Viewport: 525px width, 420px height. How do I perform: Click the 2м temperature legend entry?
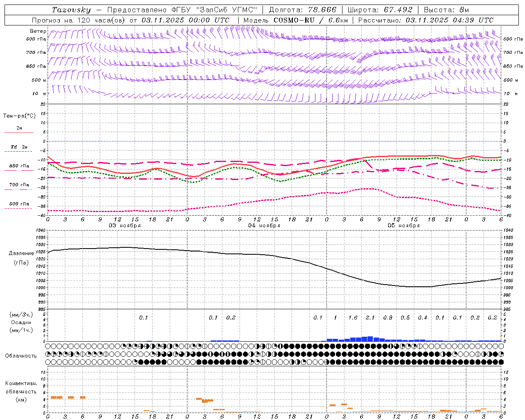(19, 128)
